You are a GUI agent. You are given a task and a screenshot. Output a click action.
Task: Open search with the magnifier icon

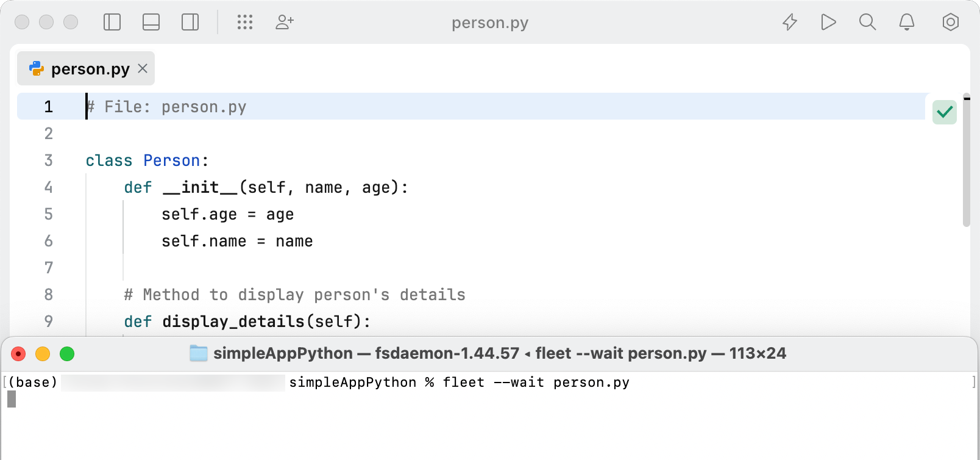[867, 23]
